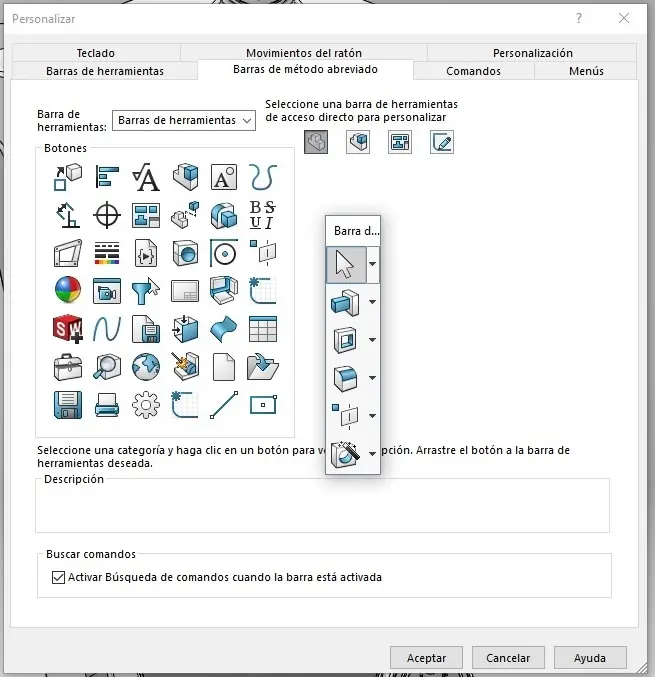655x677 pixels.
Task: Select the Blocks icon showing a boxed A
Action: [224, 177]
